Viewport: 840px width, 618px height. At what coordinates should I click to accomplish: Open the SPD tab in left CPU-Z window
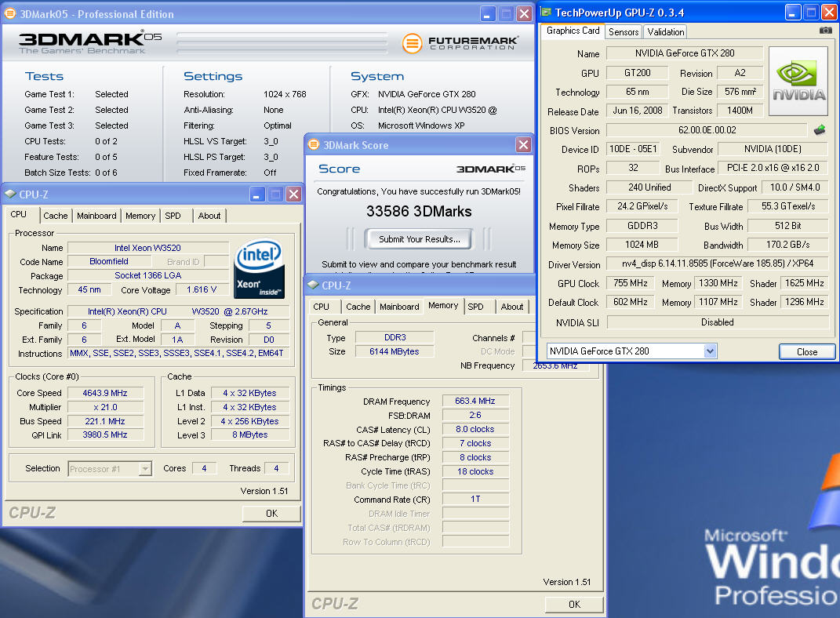pyautogui.click(x=173, y=216)
